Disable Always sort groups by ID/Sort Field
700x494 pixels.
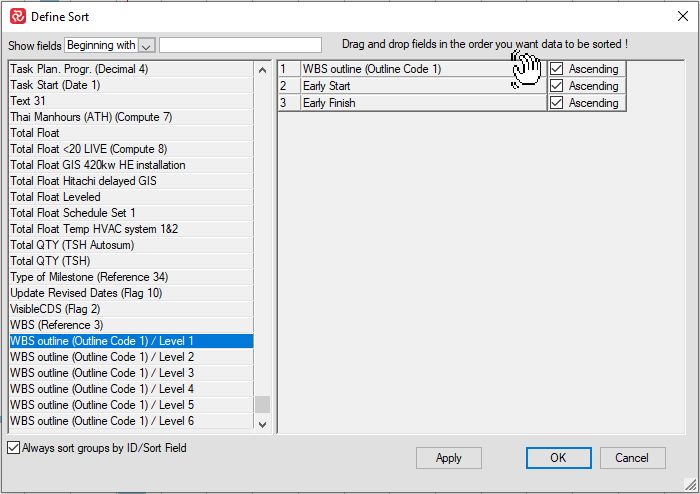click(x=14, y=449)
